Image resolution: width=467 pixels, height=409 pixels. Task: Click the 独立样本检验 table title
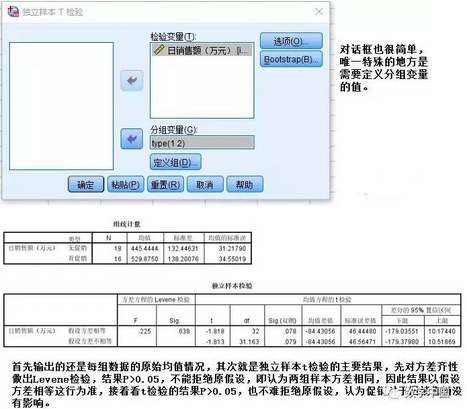click(232, 285)
